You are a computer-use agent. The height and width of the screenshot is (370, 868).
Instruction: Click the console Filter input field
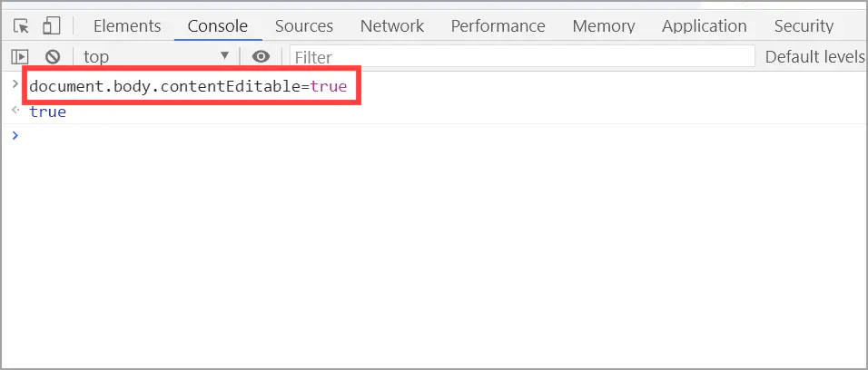tap(522, 57)
